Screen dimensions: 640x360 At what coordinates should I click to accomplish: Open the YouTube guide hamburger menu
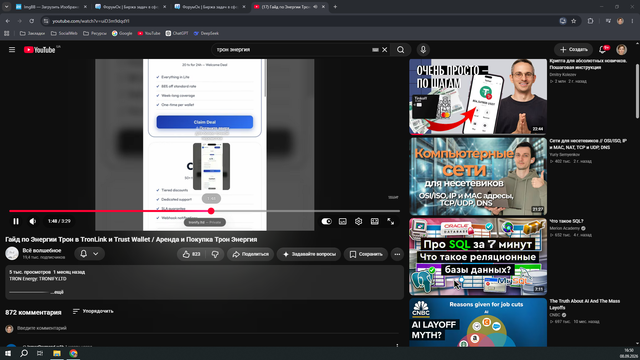12,49
